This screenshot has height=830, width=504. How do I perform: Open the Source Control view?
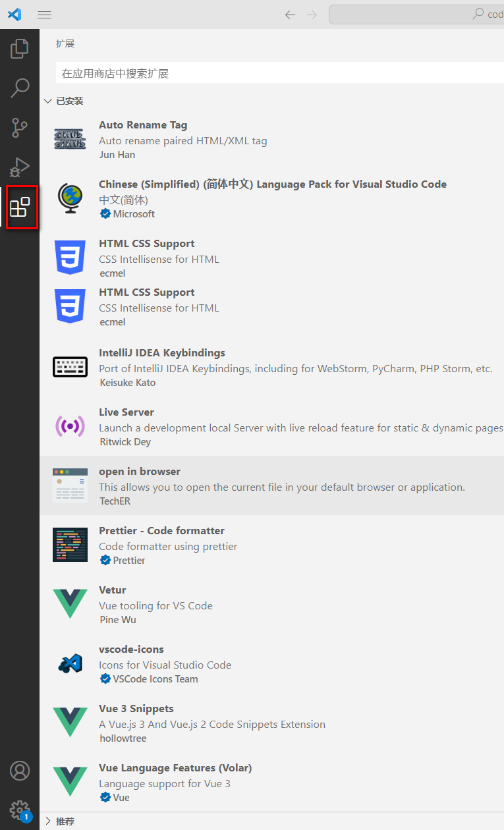click(20, 128)
